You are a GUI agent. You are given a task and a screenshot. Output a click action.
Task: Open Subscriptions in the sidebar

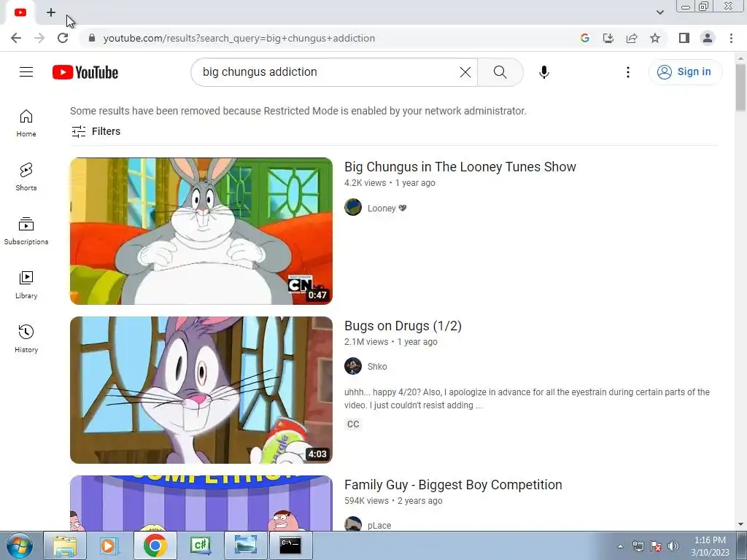[26, 231]
